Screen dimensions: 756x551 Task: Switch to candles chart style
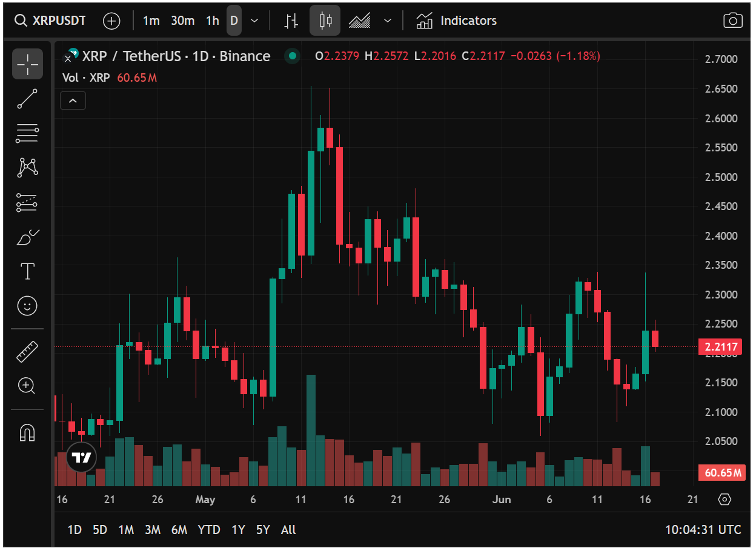click(x=325, y=21)
